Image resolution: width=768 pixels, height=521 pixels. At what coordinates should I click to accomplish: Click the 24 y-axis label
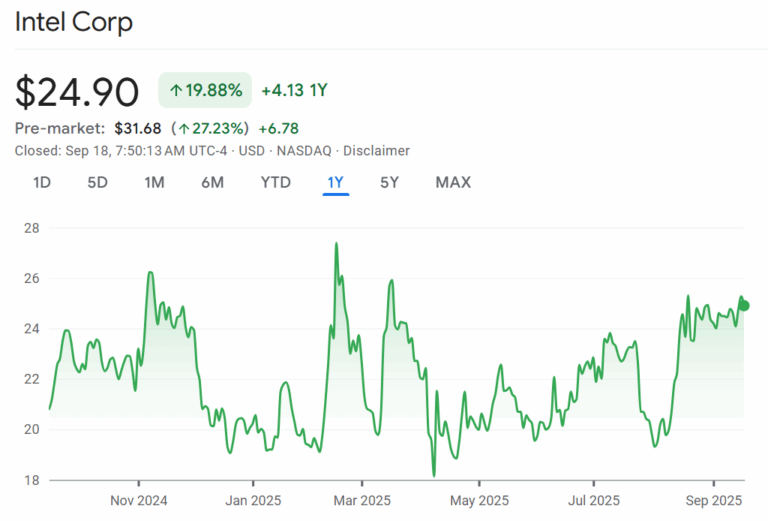[32, 329]
